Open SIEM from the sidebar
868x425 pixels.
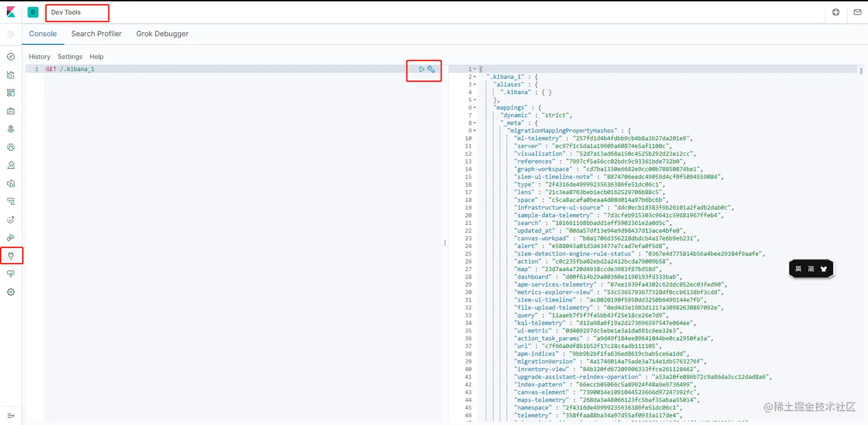click(10, 238)
